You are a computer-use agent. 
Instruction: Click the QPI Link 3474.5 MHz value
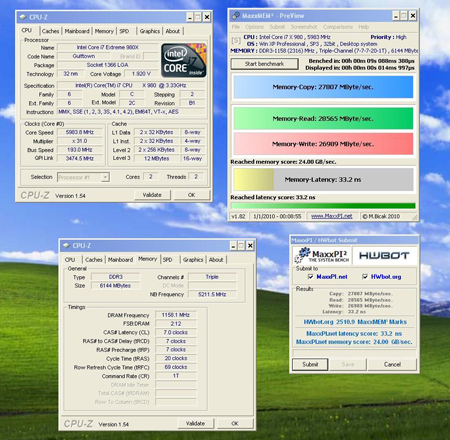pos(80,158)
